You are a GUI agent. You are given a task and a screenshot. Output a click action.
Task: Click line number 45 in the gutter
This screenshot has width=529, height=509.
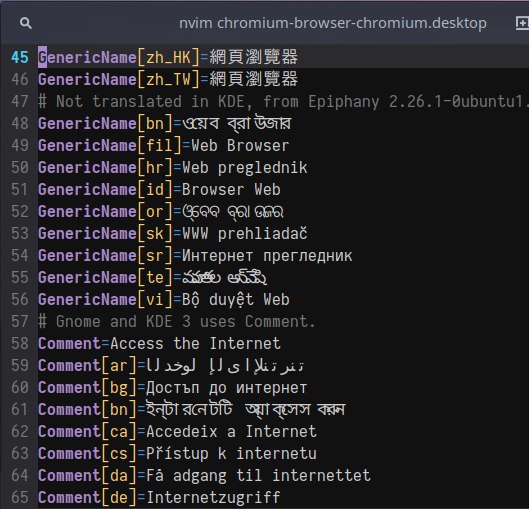(x=20, y=57)
